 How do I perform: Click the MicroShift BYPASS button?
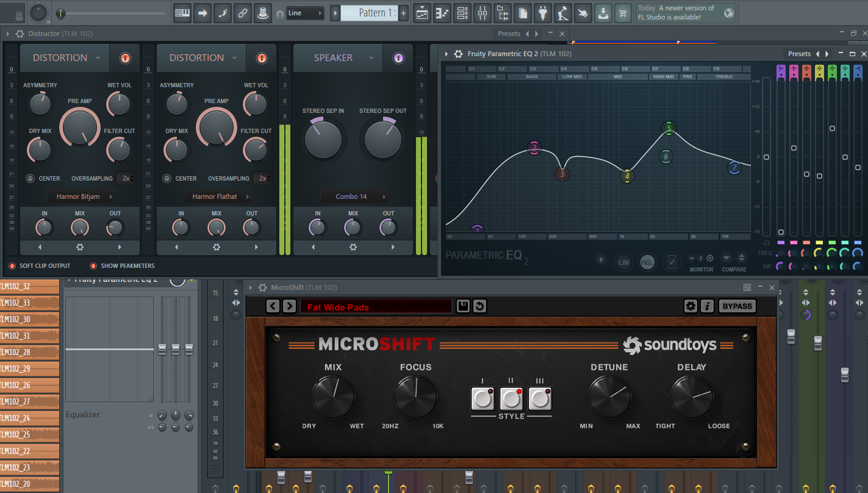click(x=737, y=306)
